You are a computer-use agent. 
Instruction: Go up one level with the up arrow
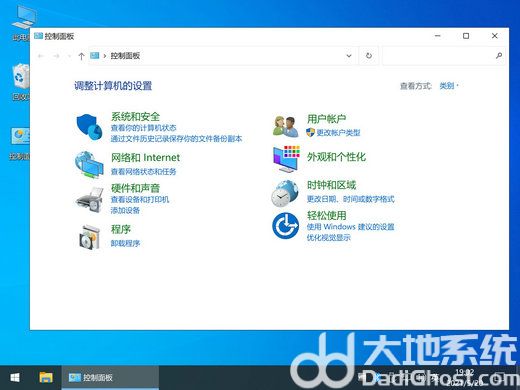pos(81,56)
